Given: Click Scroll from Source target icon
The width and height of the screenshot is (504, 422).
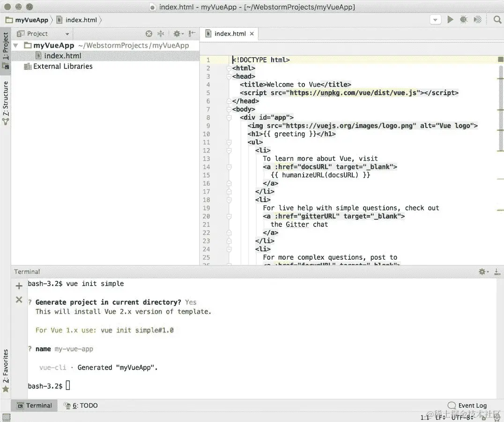Looking at the screenshot, I should tap(149, 34).
